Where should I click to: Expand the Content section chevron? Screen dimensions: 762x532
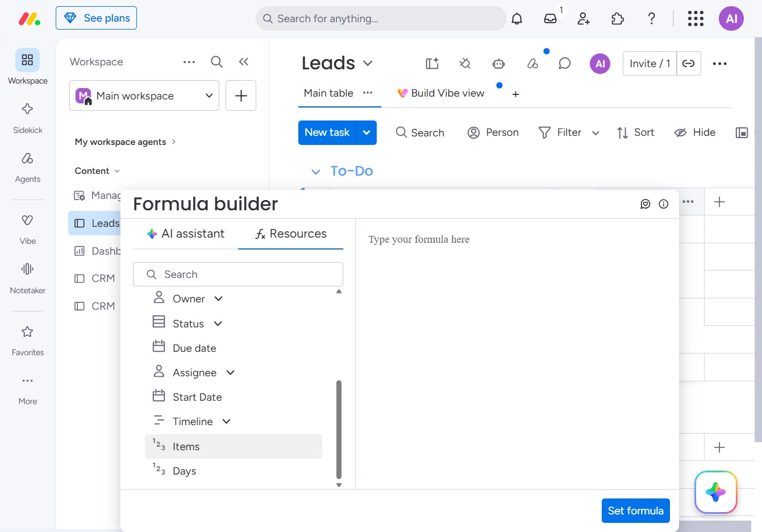pyautogui.click(x=117, y=171)
